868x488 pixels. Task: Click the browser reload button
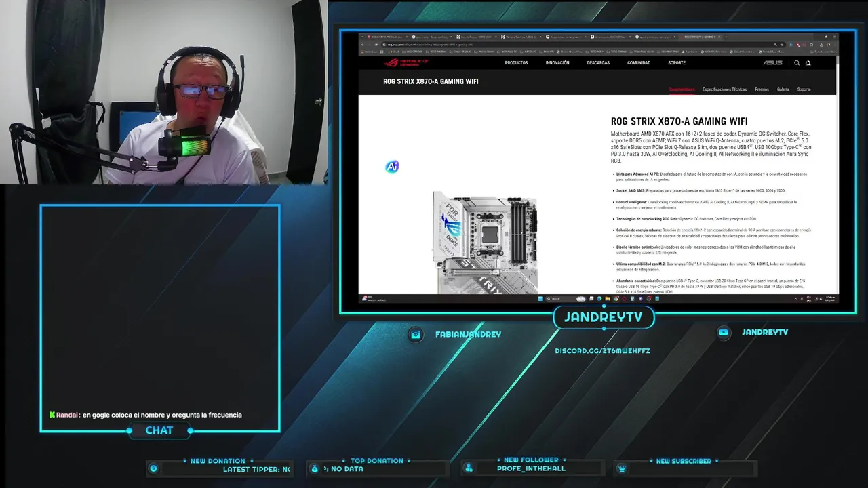coord(377,45)
